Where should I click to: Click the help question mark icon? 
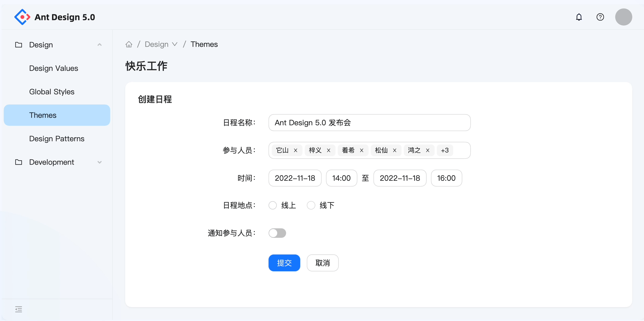(x=600, y=17)
